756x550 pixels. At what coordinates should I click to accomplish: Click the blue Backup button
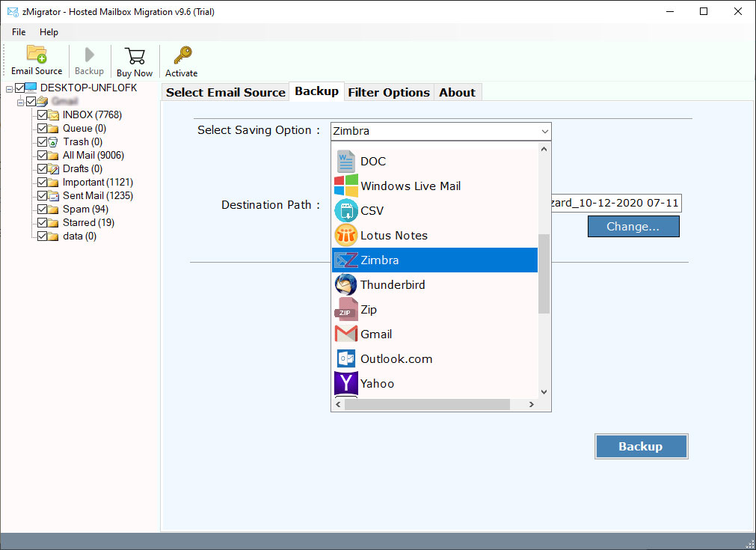point(641,446)
